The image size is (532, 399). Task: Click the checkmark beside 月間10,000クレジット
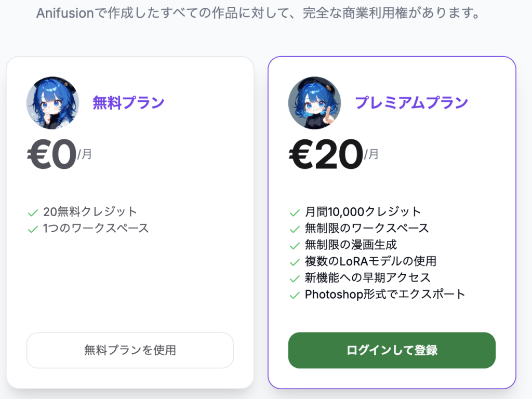click(295, 212)
